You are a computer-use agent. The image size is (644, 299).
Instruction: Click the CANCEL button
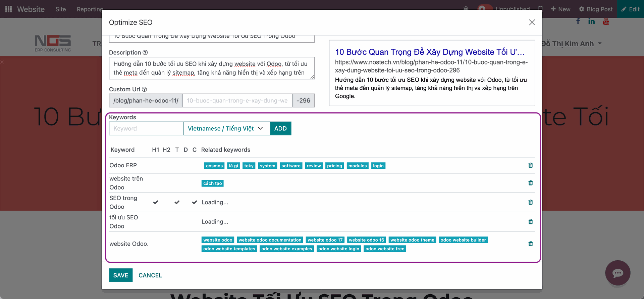pos(150,275)
